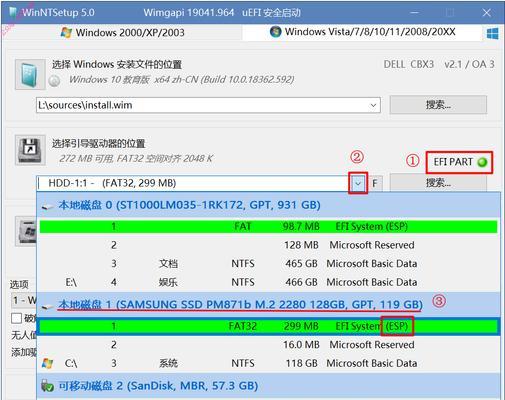Select disk 0 FAT 98.7 MB ESP partition
This screenshot has height=400, width=505.
tap(268, 227)
